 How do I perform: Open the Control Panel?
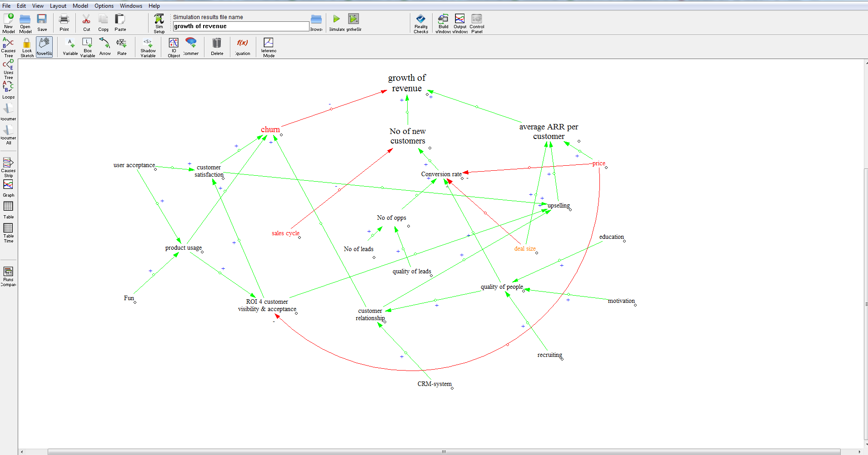477,23
